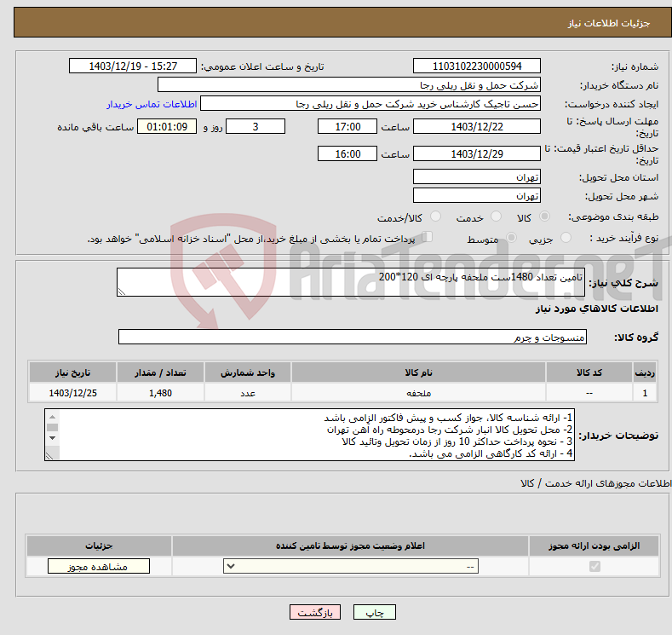Click the بازگشت back button
Image resolution: width=672 pixels, height=635 pixels.
tap(315, 612)
